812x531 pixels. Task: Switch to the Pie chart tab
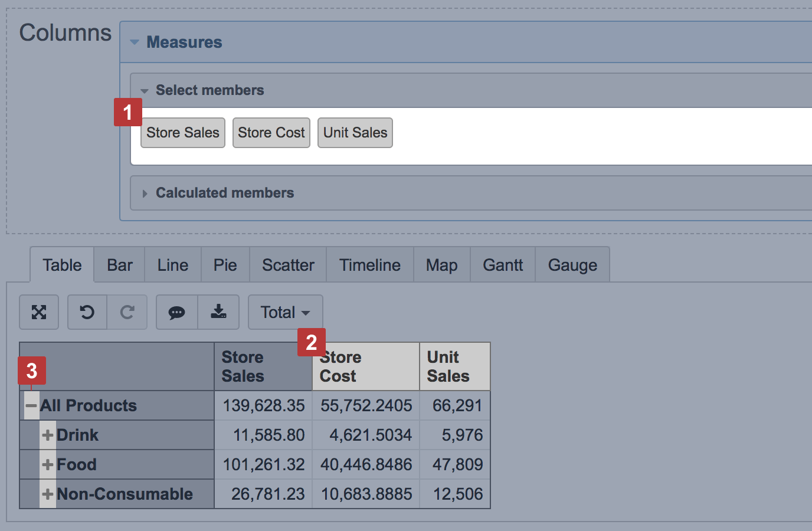(225, 265)
